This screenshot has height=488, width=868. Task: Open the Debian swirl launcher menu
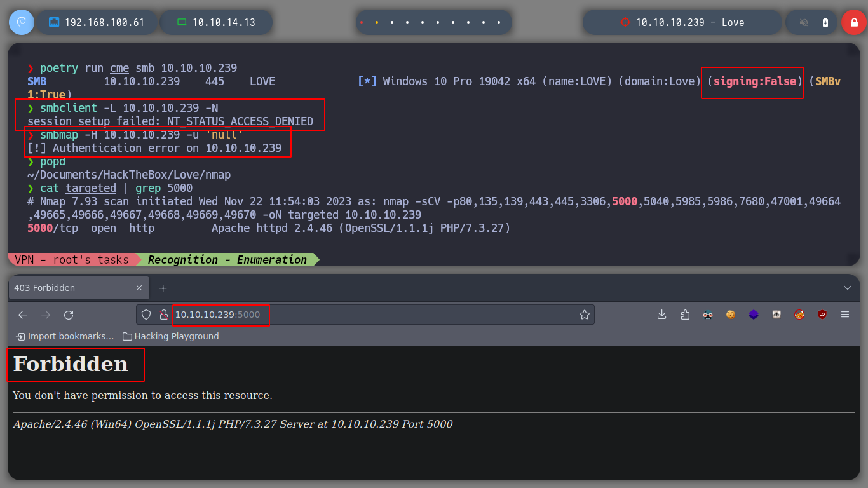click(21, 22)
